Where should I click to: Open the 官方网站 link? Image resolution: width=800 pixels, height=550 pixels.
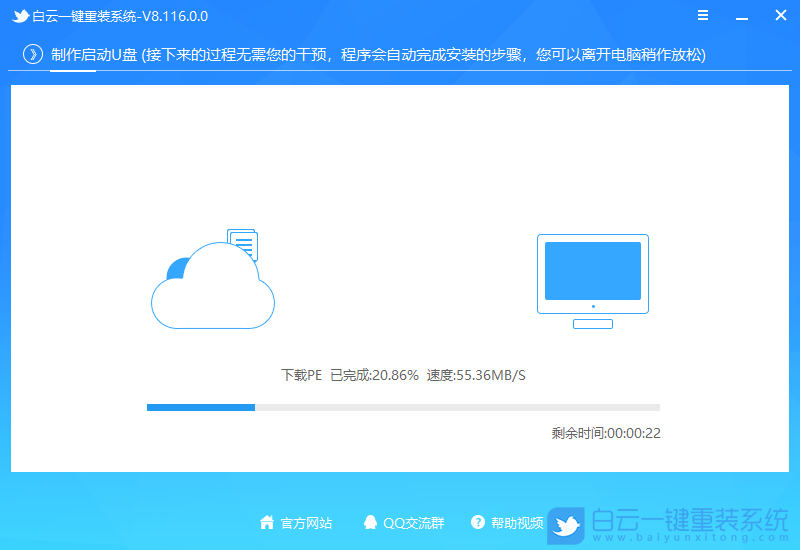(x=306, y=523)
